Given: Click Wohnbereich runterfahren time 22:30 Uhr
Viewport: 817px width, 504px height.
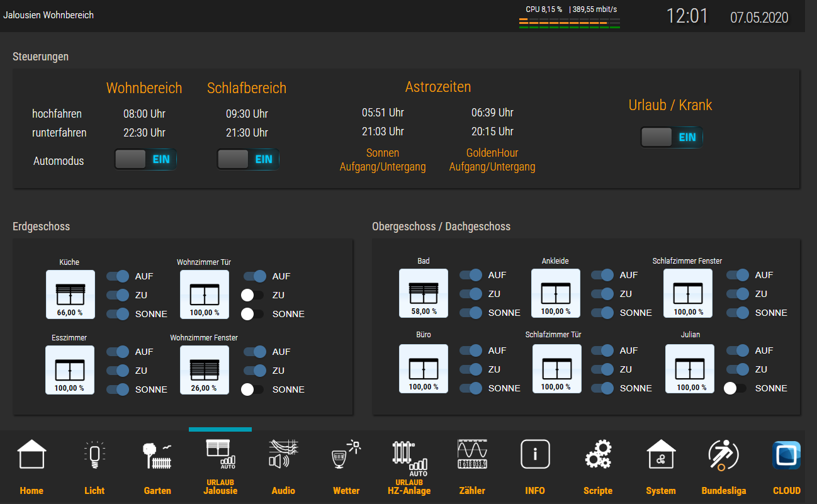Looking at the screenshot, I should click(144, 133).
